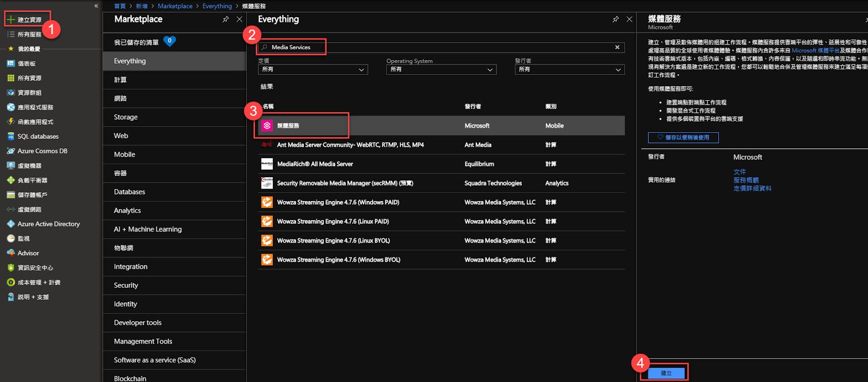Click the Microsoft 媒體平台 link in description
The width and height of the screenshot is (868, 382).
(815, 50)
